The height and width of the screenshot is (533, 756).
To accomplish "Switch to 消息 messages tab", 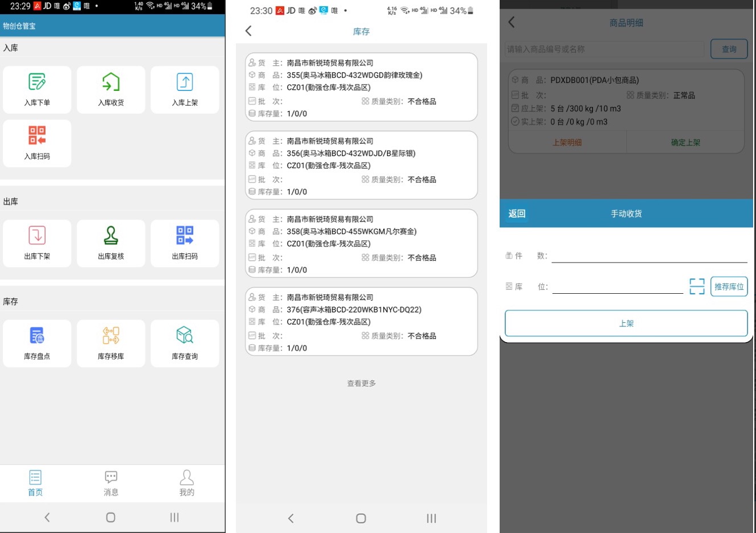I will pos(111,483).
